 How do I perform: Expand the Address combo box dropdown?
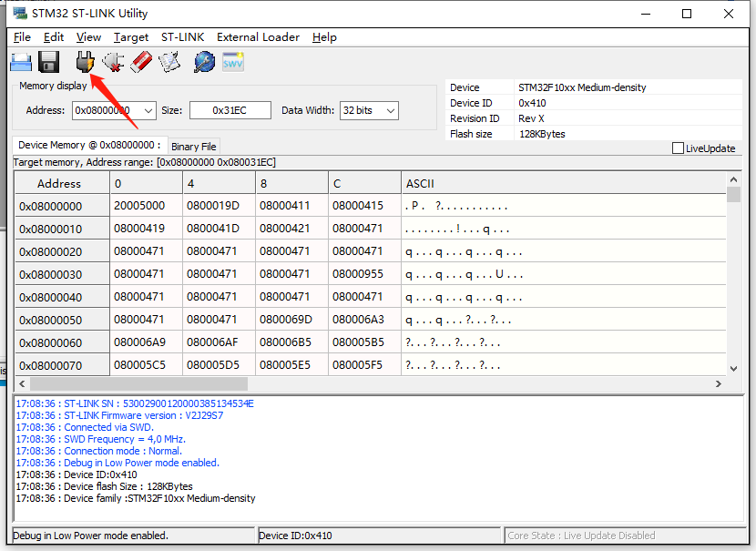[x=148, y=110]
